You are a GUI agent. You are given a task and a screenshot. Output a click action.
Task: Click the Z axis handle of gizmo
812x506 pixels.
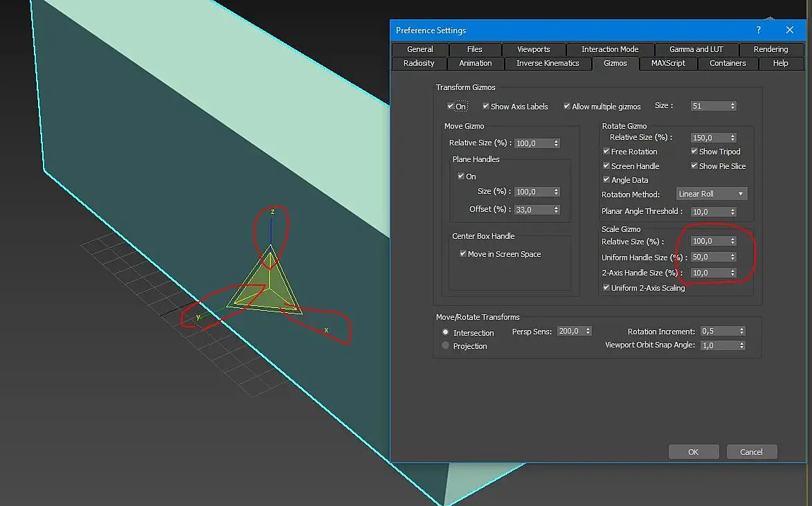point(271,231)
